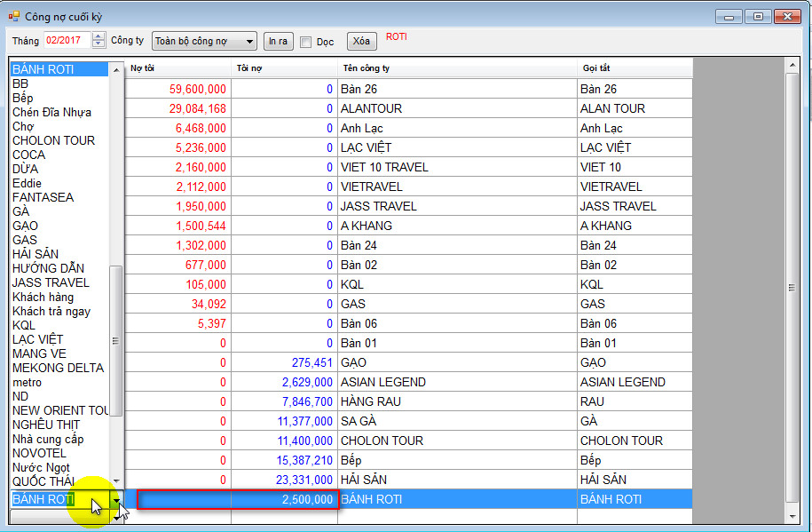Click the HÀNG RAU company name cell
The height and width of the screenshot is (532, 812).
pyautogui.click(x=457, y=401)
